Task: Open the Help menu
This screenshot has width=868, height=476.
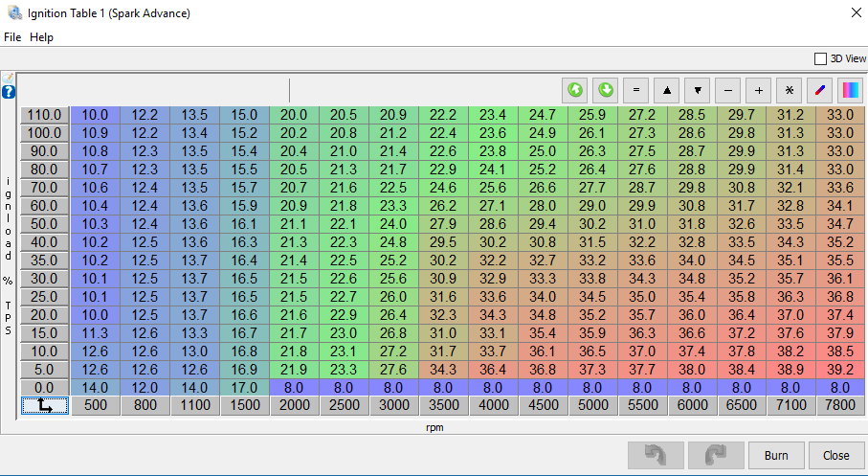Action: (41, 37)
